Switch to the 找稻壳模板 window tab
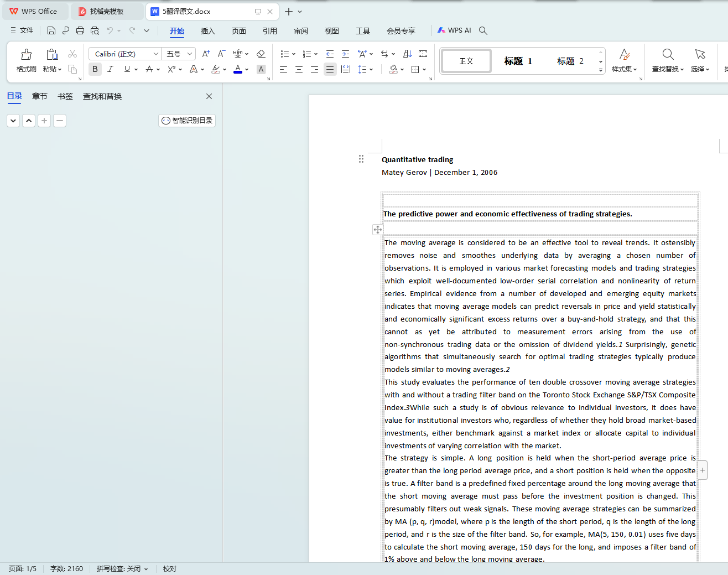 (x=107, y=12)
